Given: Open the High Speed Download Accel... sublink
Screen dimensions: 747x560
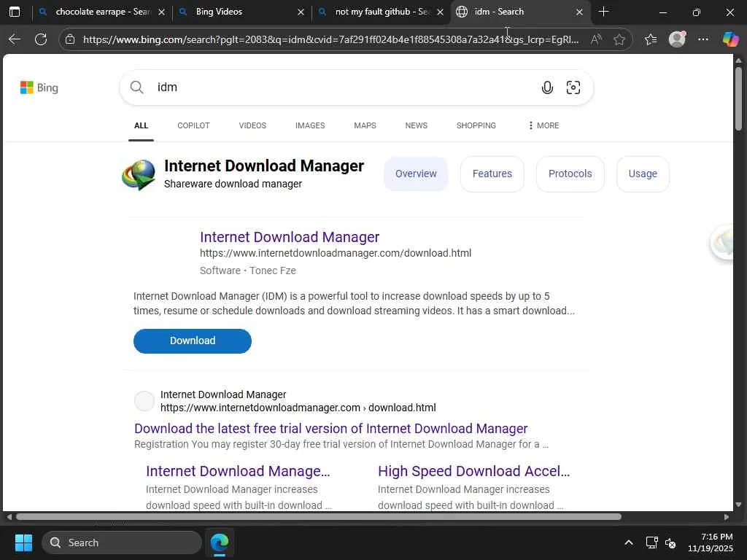Looking at the screenshot, I should (x=473, y=472).
